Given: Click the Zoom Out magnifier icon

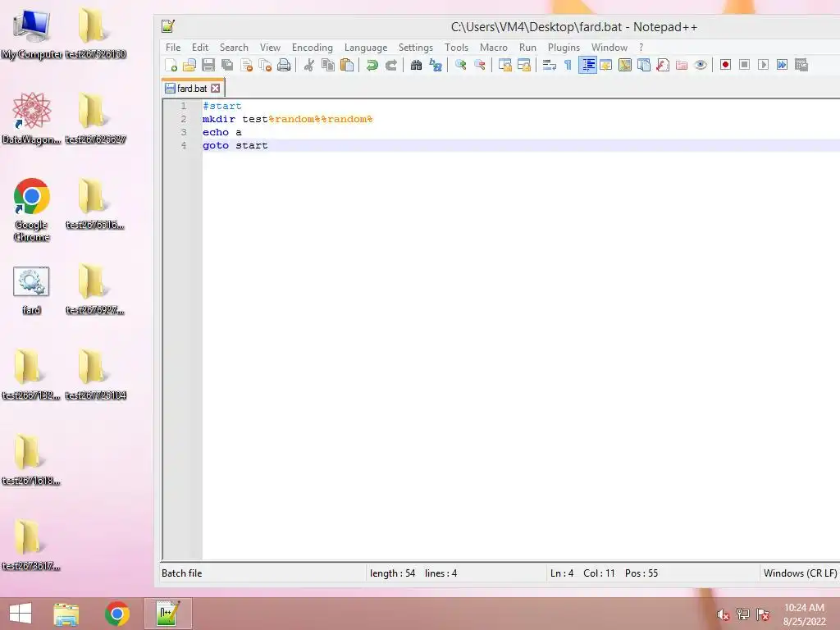Looking at the screenshot, I should tap(480, 66).
